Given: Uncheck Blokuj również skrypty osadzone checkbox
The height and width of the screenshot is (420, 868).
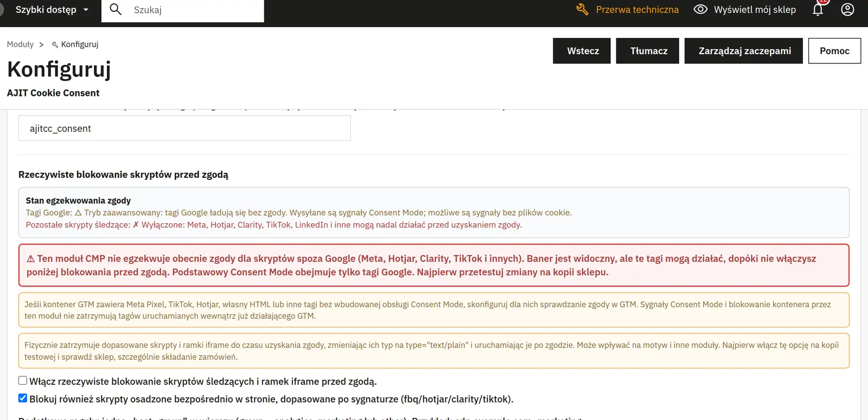Looking at the screenshot, I should point(23,398).
